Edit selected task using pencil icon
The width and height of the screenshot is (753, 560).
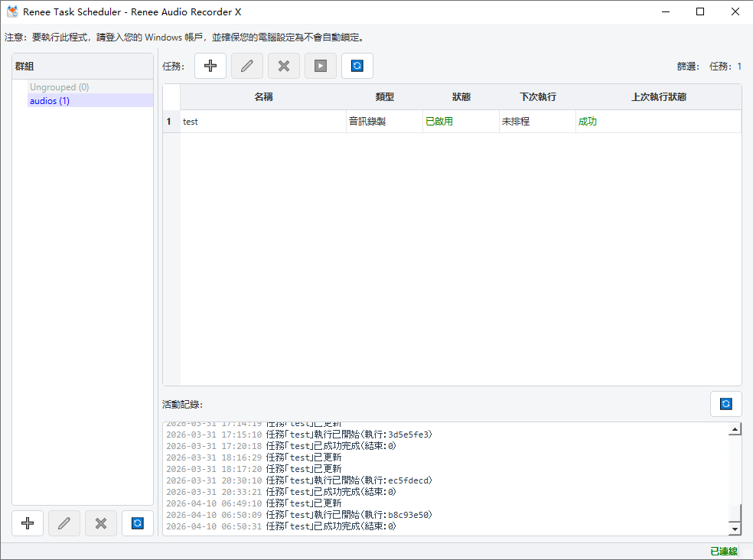click(x=247, y=66)
